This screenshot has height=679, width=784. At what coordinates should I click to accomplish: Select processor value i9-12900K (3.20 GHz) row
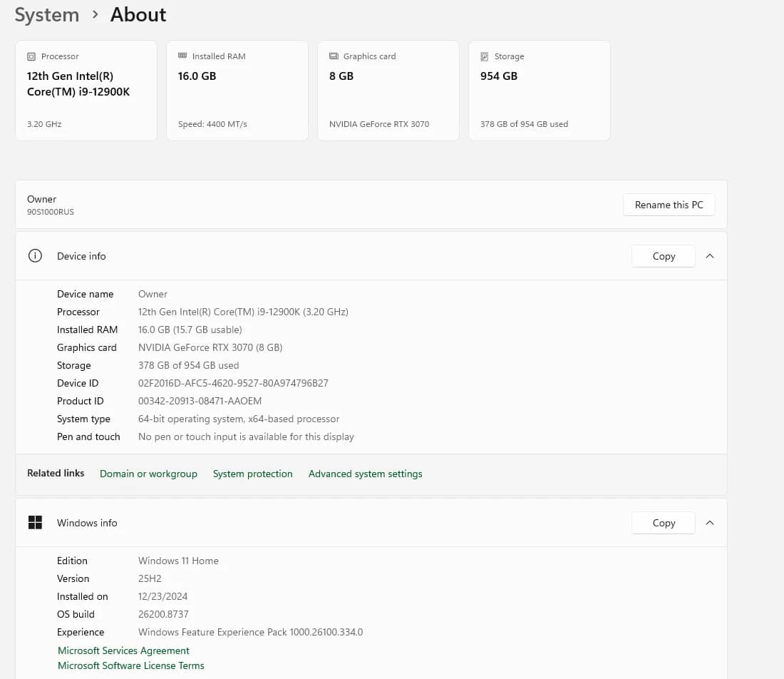pyautogui.click(x=243, y=312)
